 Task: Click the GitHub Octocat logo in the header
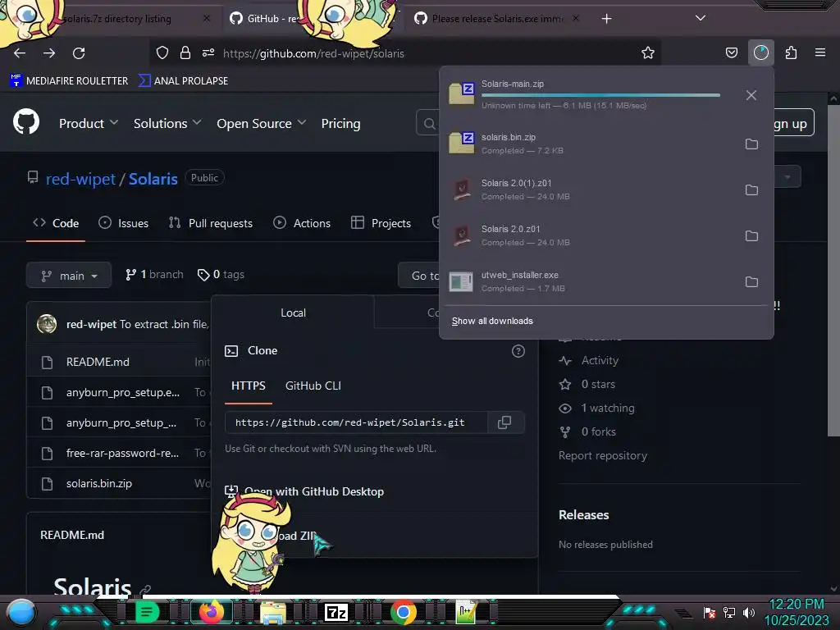tap(26, 121)
